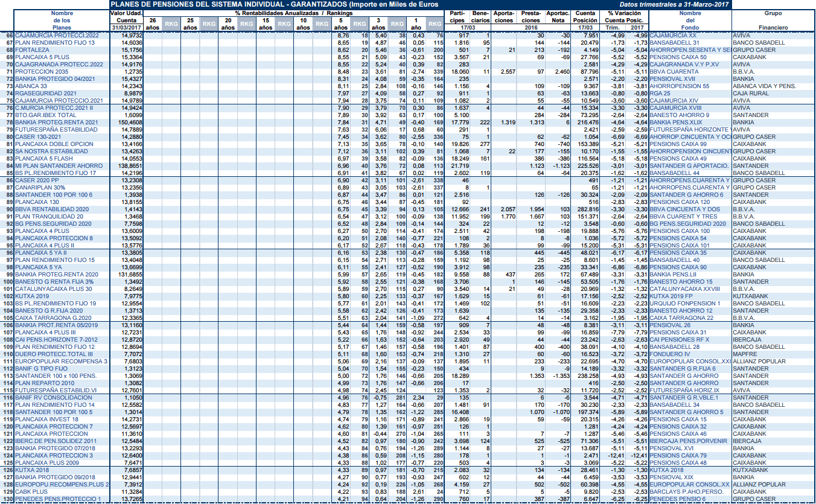The image size is (816, 504).
Task: Select the 'Nombre del Fondo' column header
Action: tap(690, 21)
